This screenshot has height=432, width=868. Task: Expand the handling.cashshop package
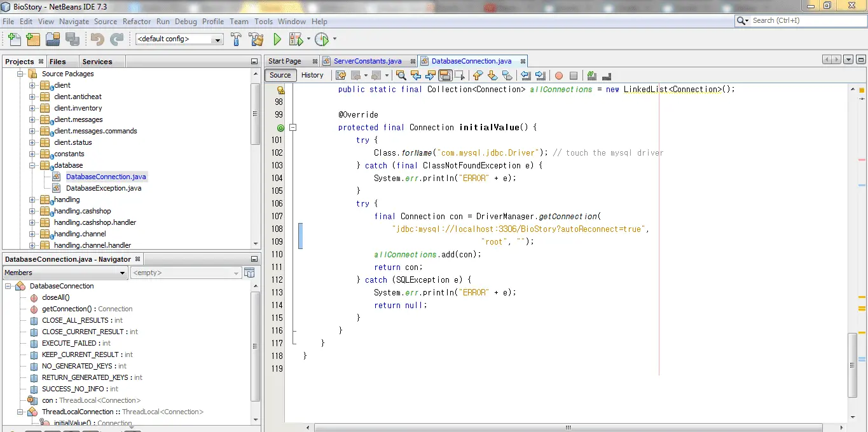tap(32, 211)
